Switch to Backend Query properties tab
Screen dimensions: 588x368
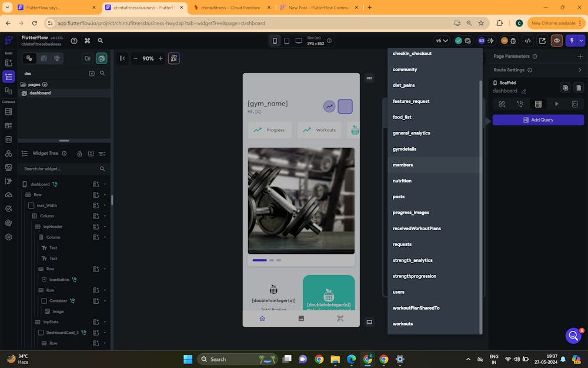pyautogui.click(x=538, y=104)
